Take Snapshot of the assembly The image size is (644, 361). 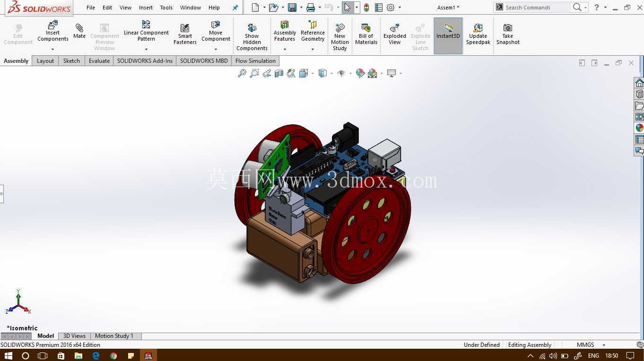[508, 34]
